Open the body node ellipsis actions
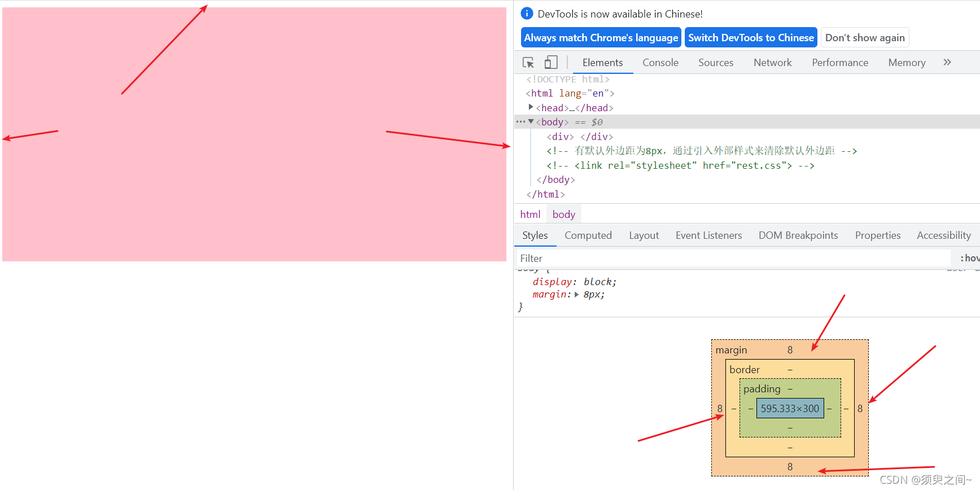This screenshot has height=490, width=980. coord(520,121)
